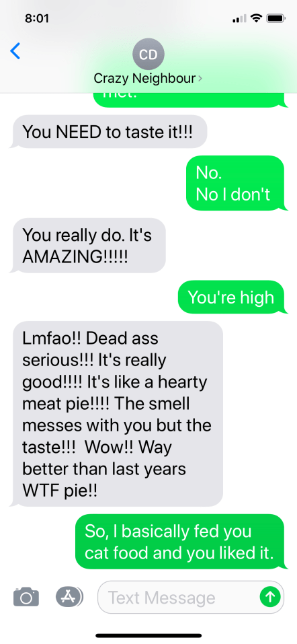Tap the "You NEED to taste it!!!" message
The width and height of the screenshot is (297, 644).
point(108,131)
